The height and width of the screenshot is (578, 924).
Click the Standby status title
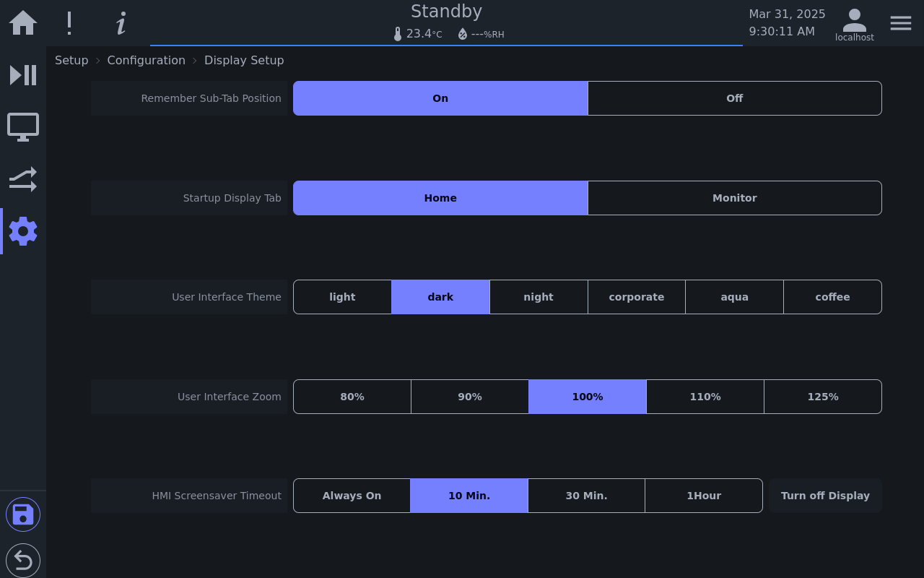(446, 12)
